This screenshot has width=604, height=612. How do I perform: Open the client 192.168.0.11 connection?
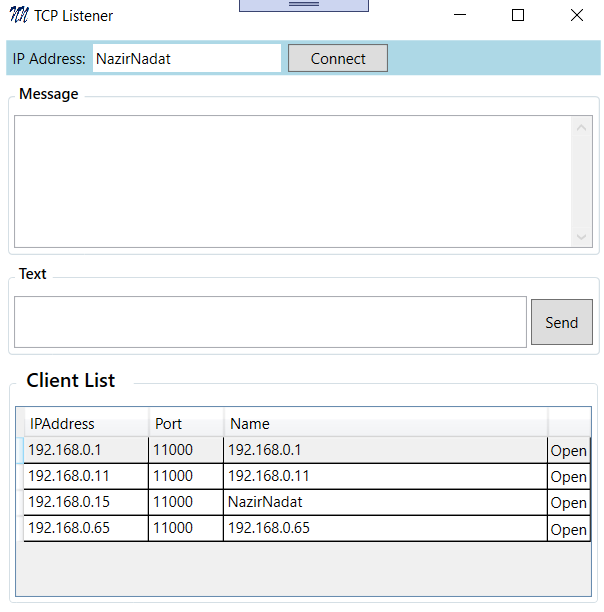(x=568, y=476)
